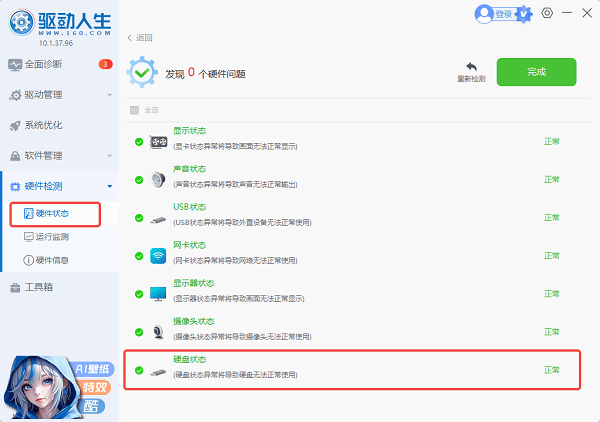The width and height of the screenshot is (600, 422).
Task: Click the check-gear result icon beside 发现
Action: (142, 72)
